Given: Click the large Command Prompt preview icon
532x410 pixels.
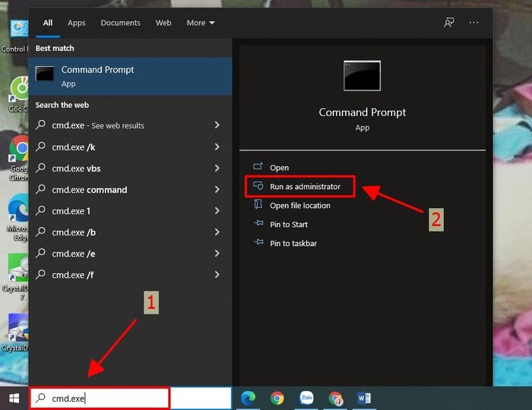Looking at the screenshot, I should [362, 76].
